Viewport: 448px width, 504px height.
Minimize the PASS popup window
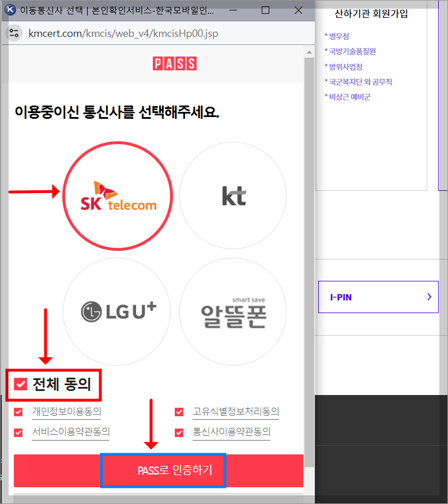tap(234, 10)
